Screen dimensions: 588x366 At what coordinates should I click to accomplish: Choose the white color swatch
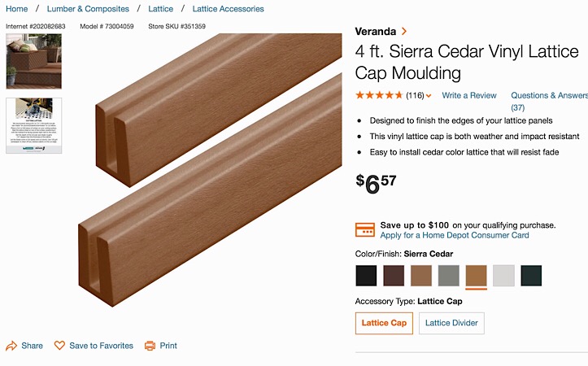pyautogui.click(x=503, y=276)
